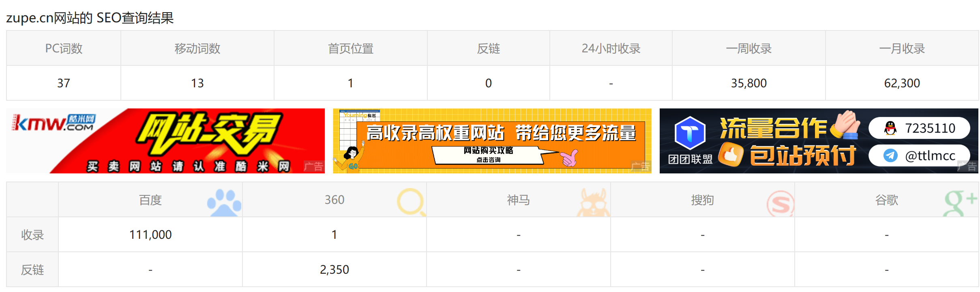Click the Google g+ logo icon
This screenshot has height=292, width=980.
961,203
